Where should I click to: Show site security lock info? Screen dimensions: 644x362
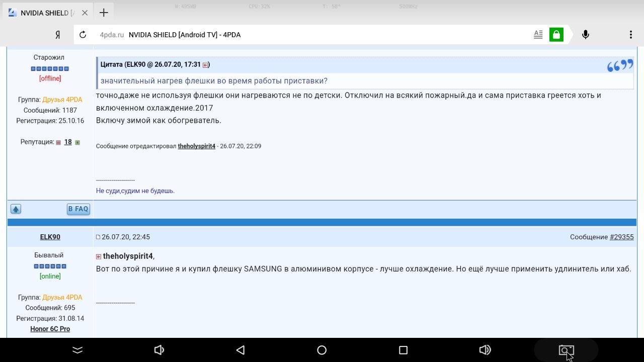[x=556, y=35]
